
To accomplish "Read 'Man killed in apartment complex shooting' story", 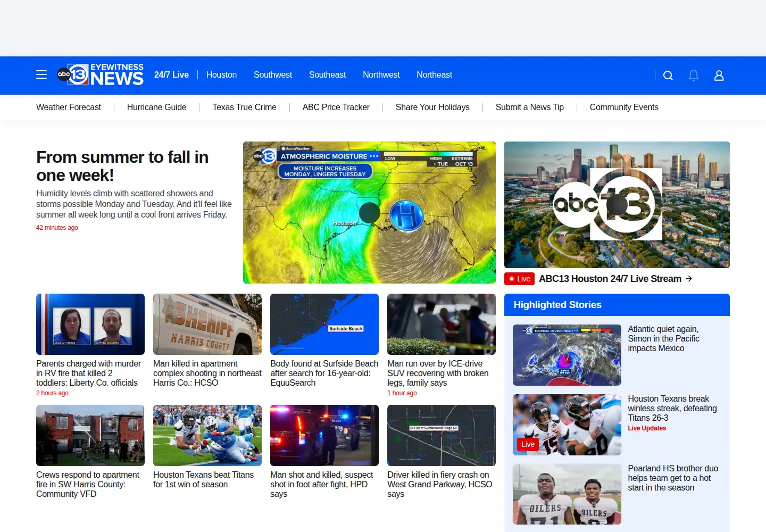I will (207, 373).
